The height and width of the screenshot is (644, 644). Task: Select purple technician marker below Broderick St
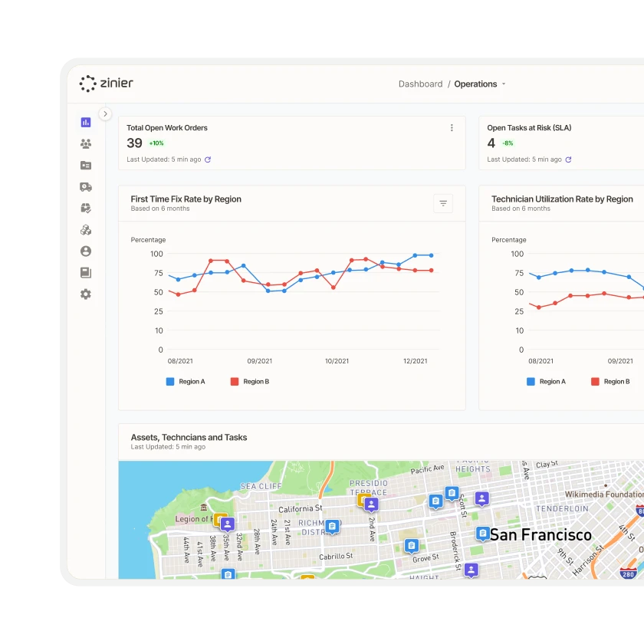tap(472, 570)
